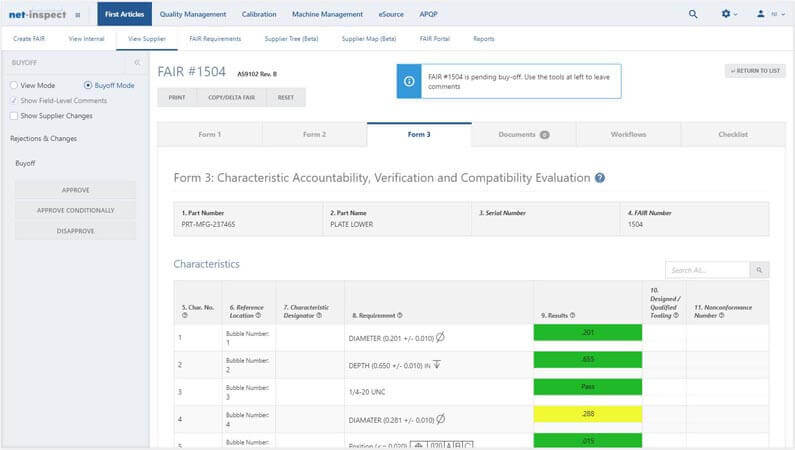Open the settings gear dropdown

(729, 14)
